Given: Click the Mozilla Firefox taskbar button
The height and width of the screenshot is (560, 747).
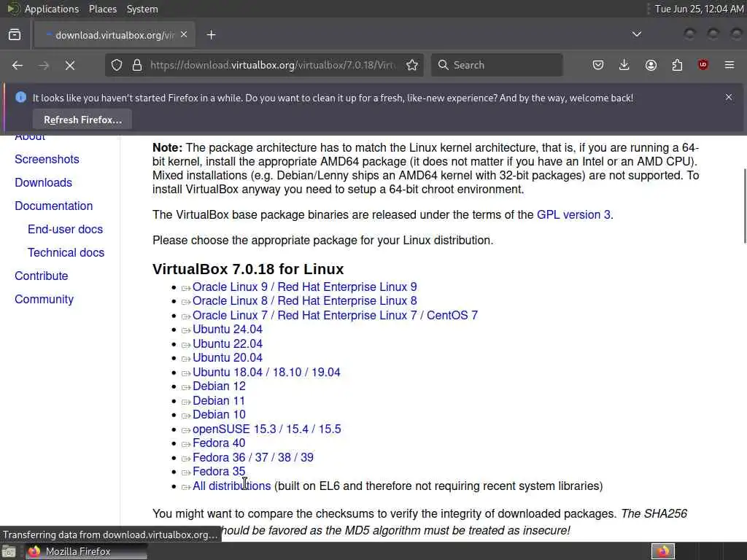Looking at the screenshot, I should (86, 551).
